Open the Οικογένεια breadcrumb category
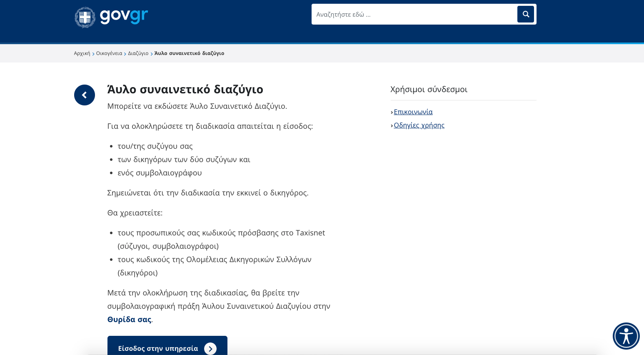The image size is (644, 355). (109, 53)
